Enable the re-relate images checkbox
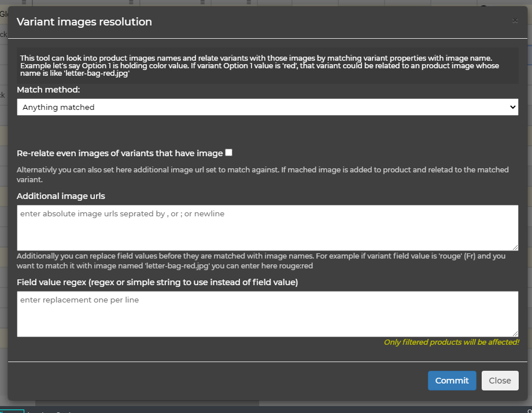The height and width of the screenshot is (413, 532). pyautogui.click(x=229, y=153)
